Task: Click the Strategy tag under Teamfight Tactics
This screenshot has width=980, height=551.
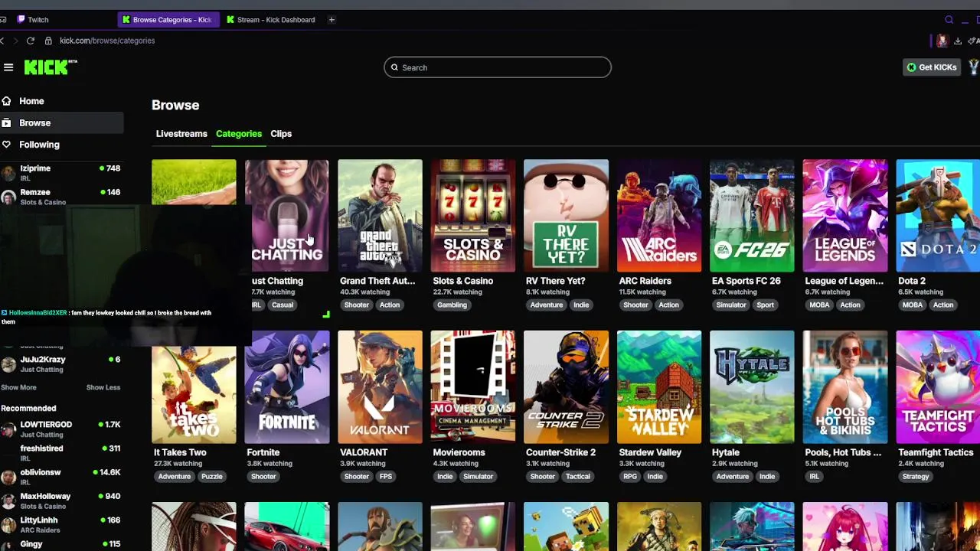Action: (x=916, y=476)
